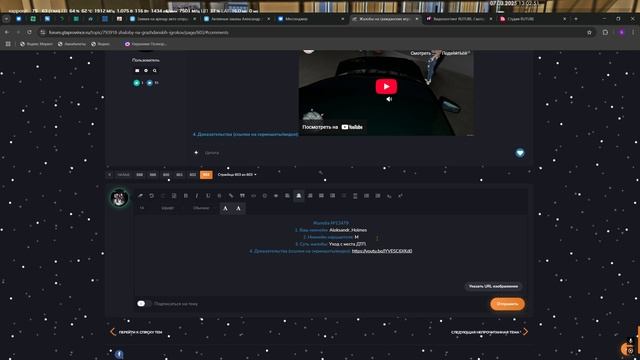Click the orange widget icon in bottom-right corner
Viewport: 640px width, 360px height.
627,349
